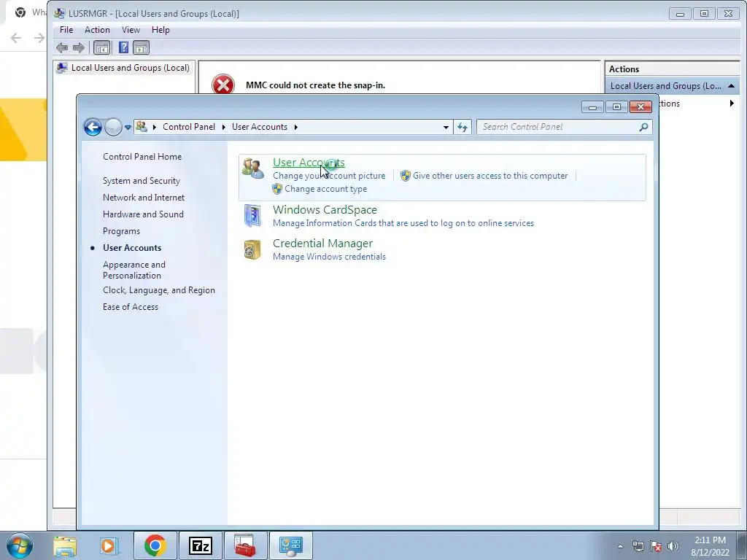The width and height of the screenshot is (747, 560).
Task: Open Action menu in LUSRMGR window
Action: point(97,29)
